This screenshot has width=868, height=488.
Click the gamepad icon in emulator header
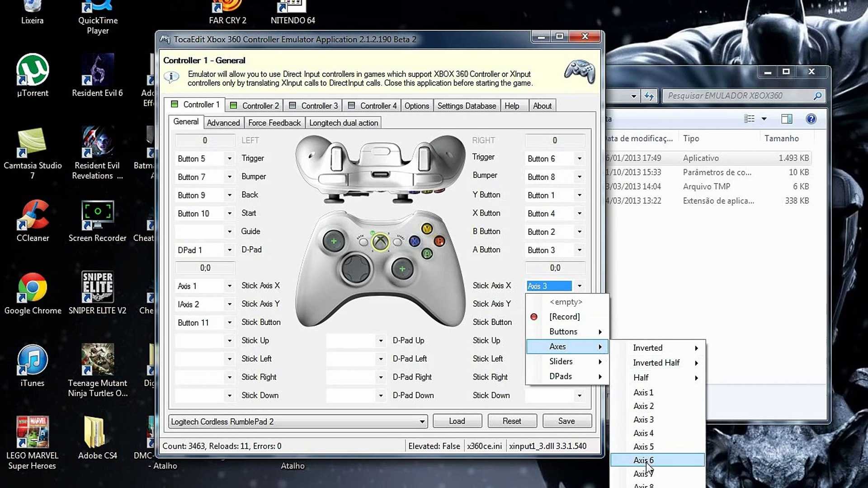click(x=580, y=71)
